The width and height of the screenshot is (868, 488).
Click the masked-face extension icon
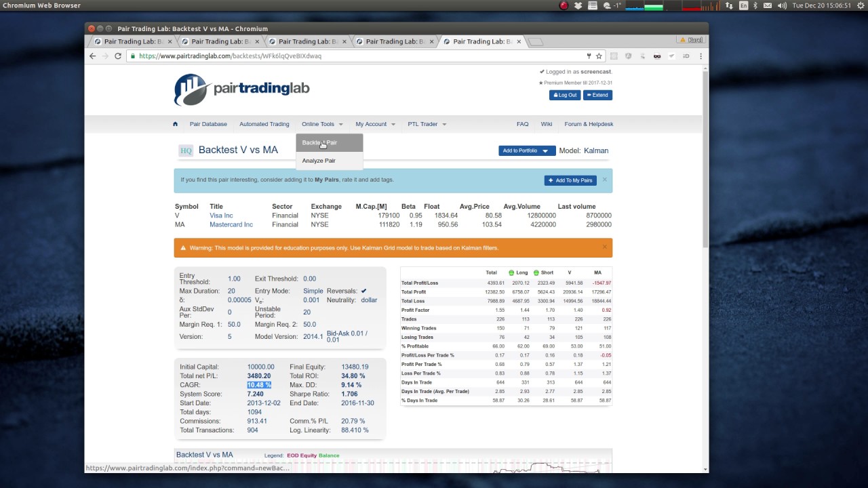click(657, 56)
